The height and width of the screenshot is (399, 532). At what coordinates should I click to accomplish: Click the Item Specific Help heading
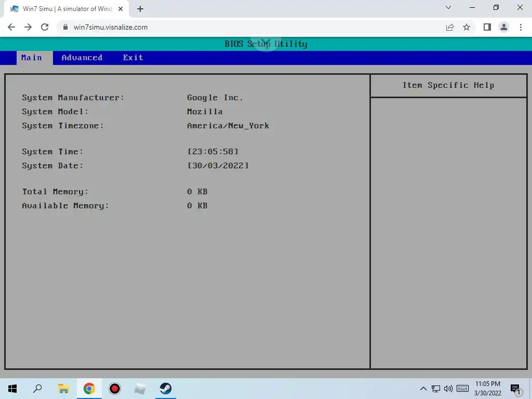point(448,85)
